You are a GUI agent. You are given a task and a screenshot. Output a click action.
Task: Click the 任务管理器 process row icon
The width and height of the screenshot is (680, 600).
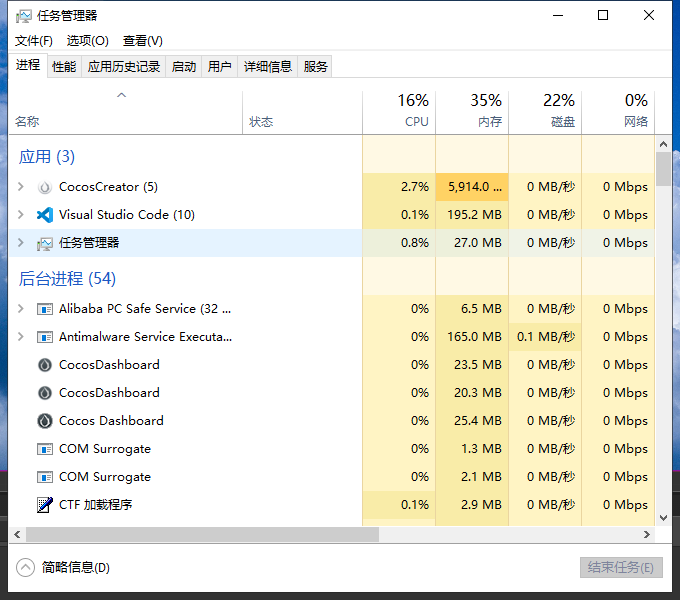(x=44, y=243)
